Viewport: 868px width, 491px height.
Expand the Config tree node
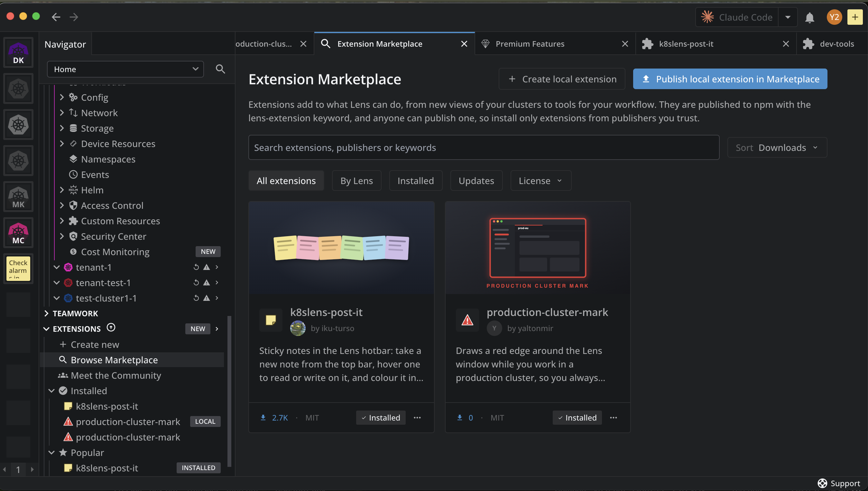click(x=62, y=97)
